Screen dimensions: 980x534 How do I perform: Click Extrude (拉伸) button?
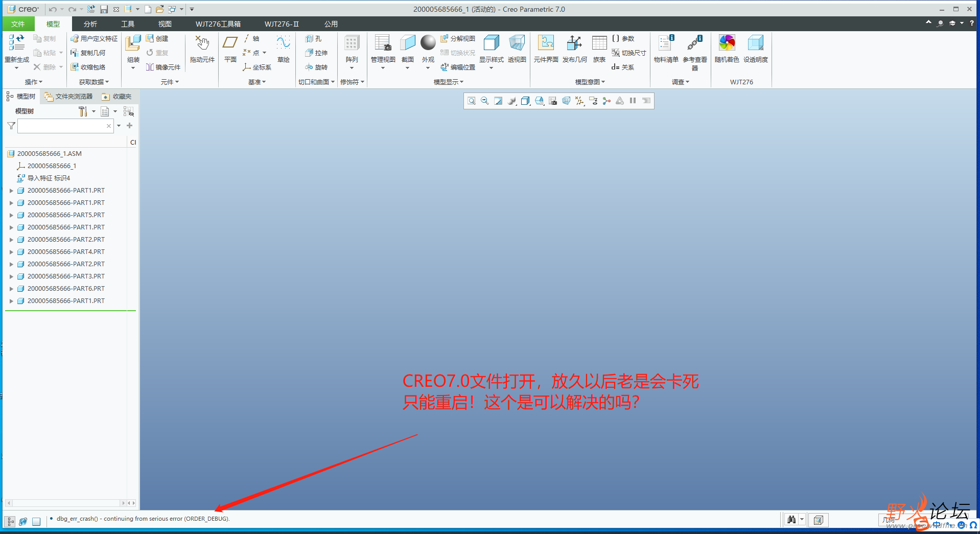316,53
